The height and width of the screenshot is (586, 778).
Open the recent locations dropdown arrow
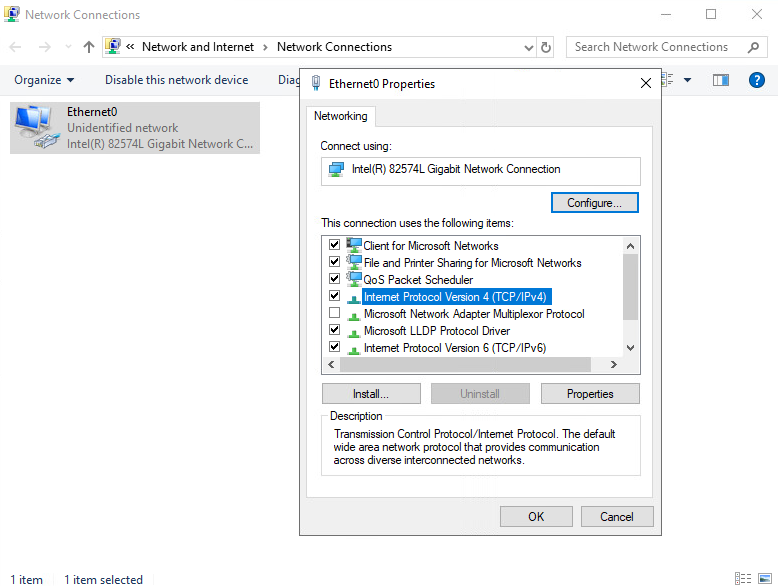coord(68,47)
